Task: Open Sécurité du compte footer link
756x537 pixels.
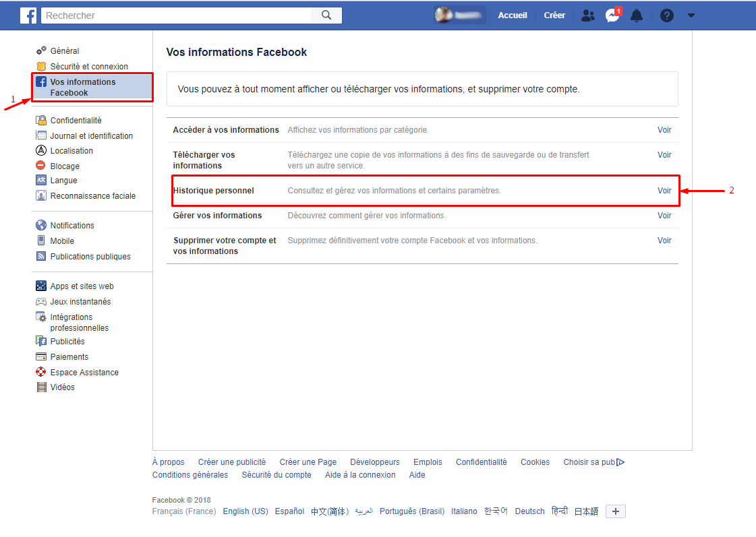Action: point(277,475)
